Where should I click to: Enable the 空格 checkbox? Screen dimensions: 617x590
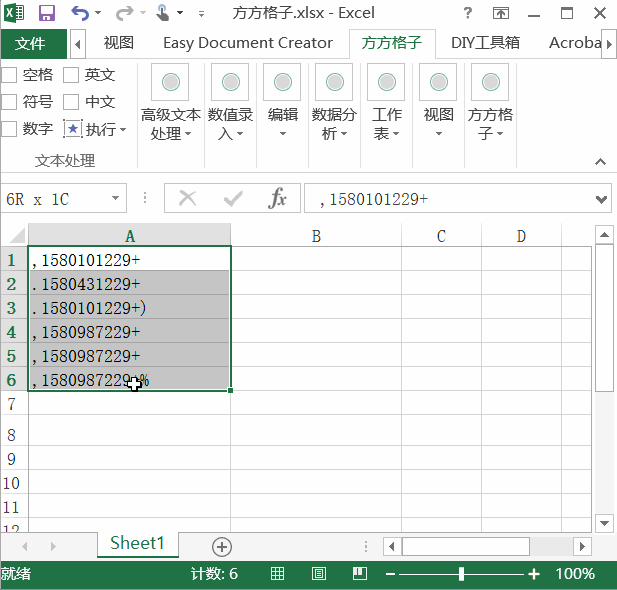(9, 75)
